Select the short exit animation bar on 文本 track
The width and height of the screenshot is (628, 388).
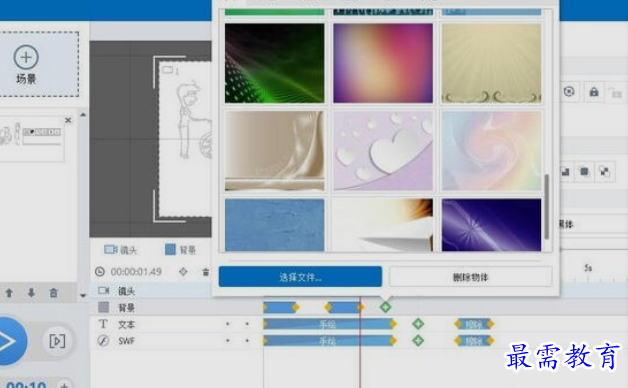click(x=474, y=324)
